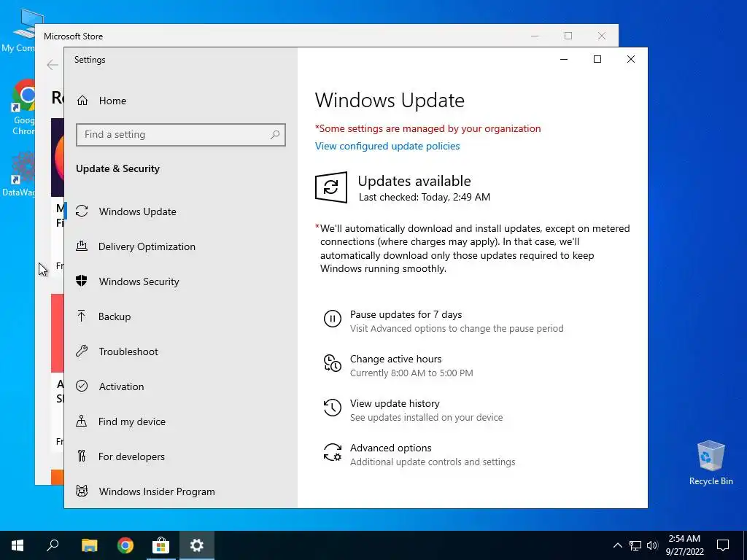The image size is (747, 560).
Task: Click the For developers tools icon
Action: click(x=82, y=456)
